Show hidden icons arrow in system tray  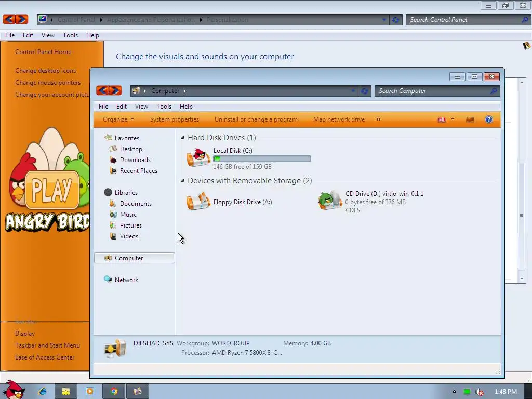(454, 392)
